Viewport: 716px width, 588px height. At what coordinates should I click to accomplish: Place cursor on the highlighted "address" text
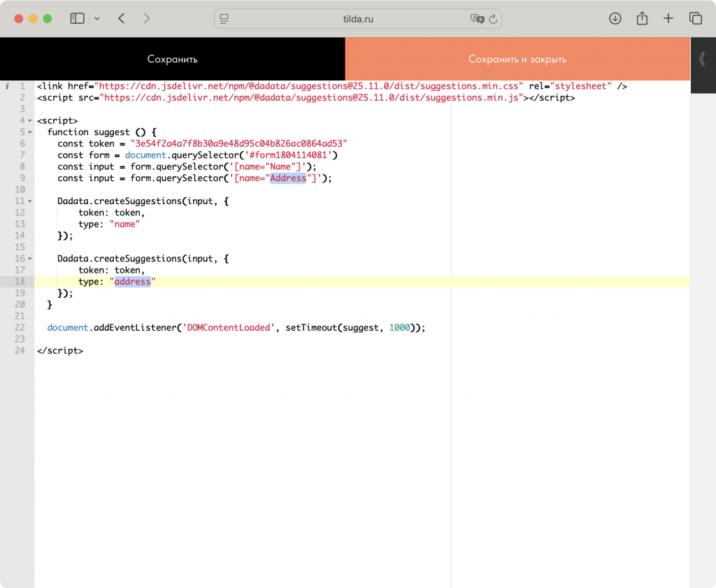[133, 282]
